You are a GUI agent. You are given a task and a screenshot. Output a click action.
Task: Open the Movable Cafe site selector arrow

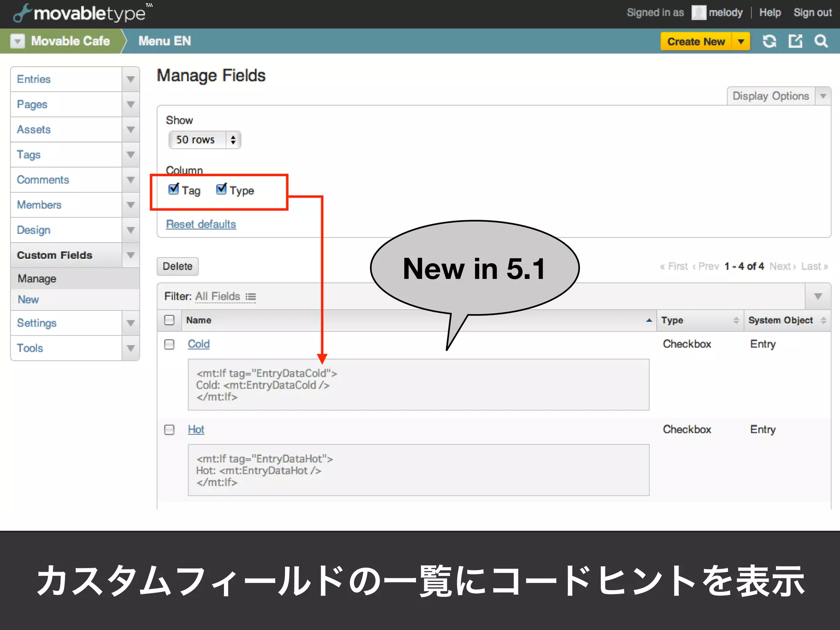click(x=17, y=41)
